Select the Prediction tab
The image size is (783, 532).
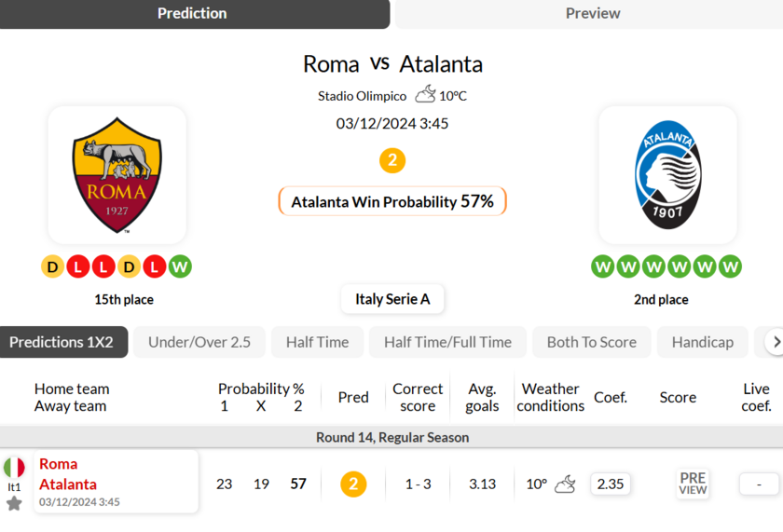192,13
